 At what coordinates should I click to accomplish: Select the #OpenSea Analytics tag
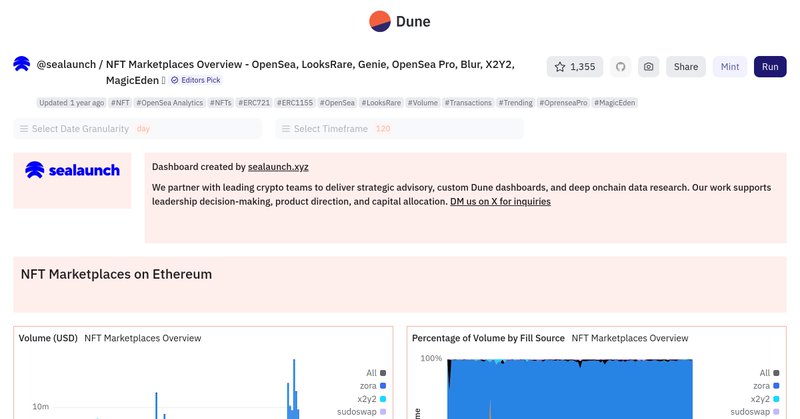[169, 103]
